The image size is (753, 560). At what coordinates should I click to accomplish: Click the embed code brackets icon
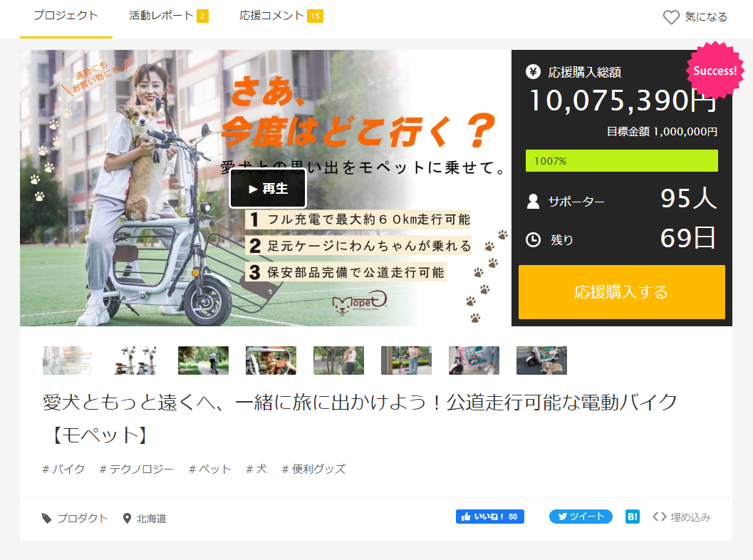point(660,517)
